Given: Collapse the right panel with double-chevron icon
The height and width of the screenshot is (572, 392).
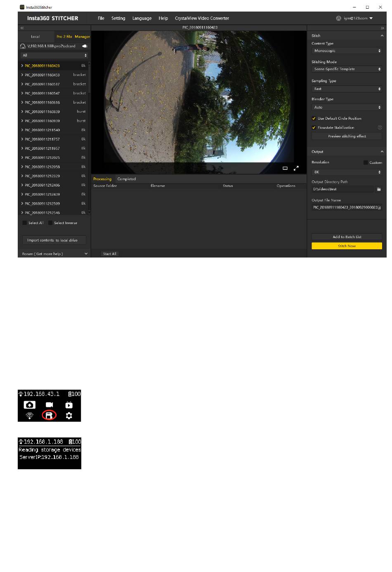Looking at the screenshot, I should click(x=383, y=28).
